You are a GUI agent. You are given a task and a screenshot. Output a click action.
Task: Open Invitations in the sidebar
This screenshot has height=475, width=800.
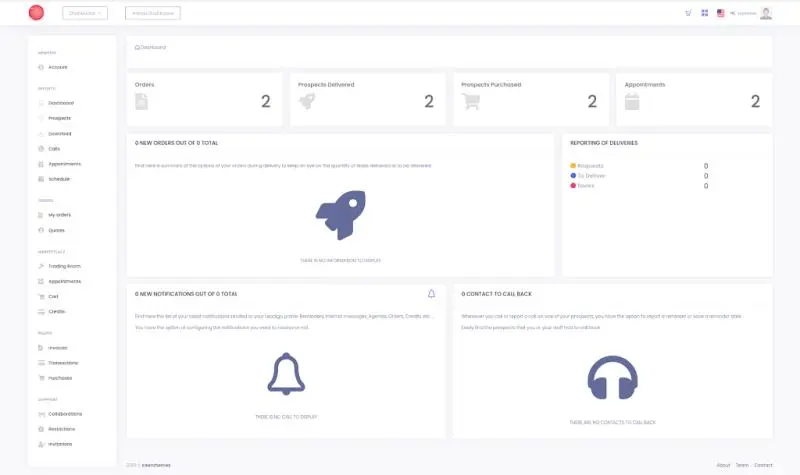(60, 444)
